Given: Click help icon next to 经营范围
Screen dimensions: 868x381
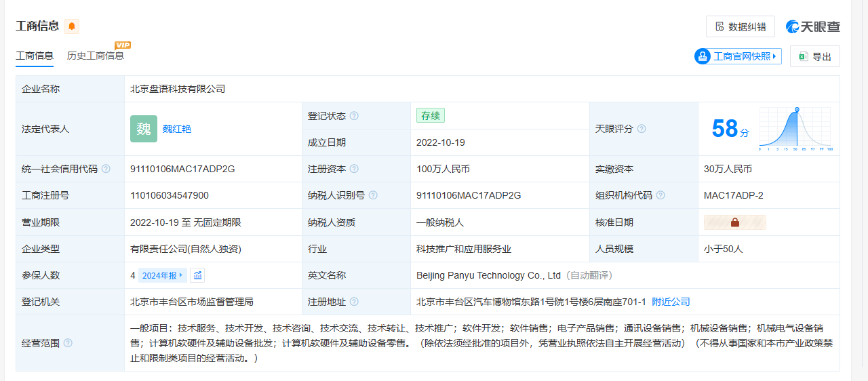Looking at the screenshot, I should pos(68,343).
